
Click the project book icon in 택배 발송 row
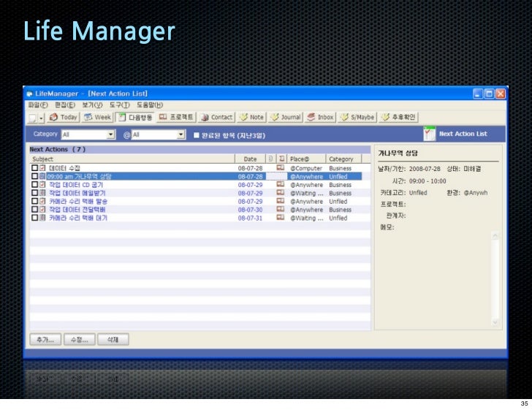pyautogui.click(x=281, y=201)
